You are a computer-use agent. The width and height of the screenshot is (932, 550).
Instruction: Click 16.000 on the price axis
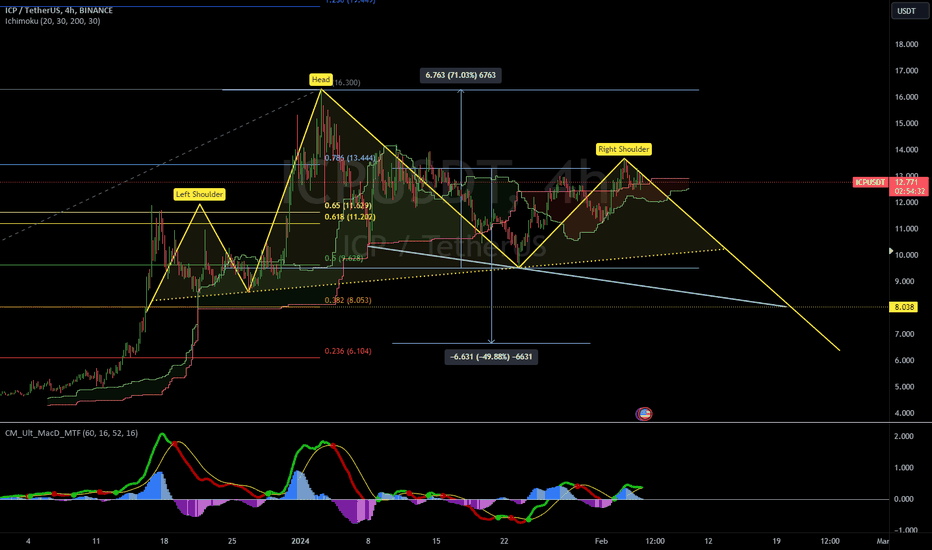coord(906,97)
